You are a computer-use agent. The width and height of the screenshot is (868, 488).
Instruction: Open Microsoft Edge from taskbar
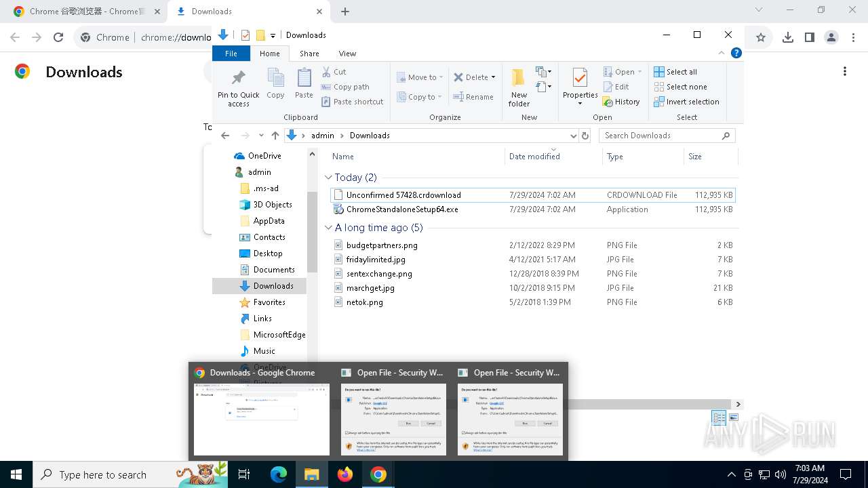(279, 474)
